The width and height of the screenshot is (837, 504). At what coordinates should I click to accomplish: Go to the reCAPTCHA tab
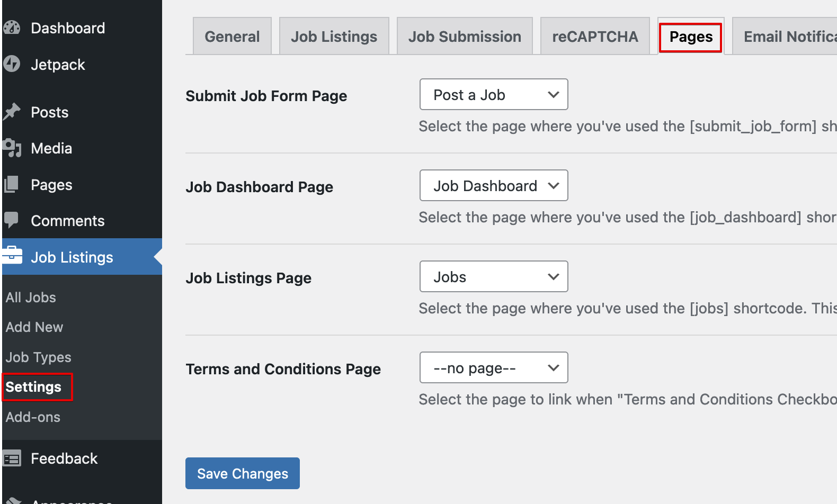(x=595, y=35)
